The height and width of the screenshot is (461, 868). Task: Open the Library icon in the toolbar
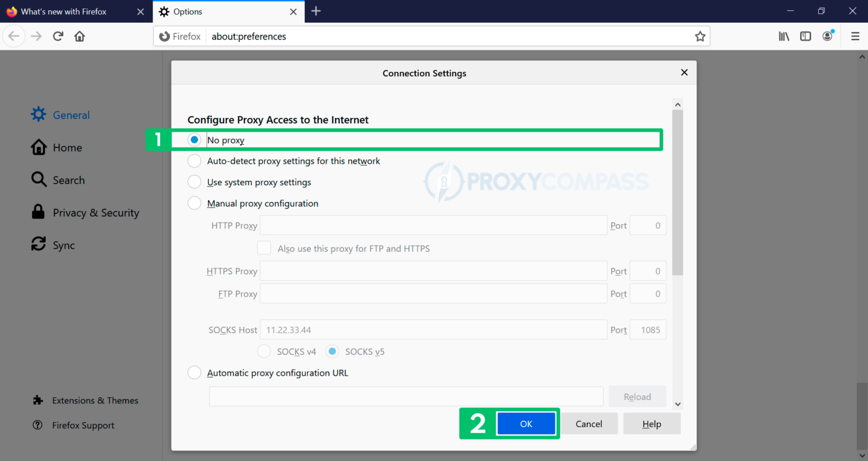pos(784,36)
